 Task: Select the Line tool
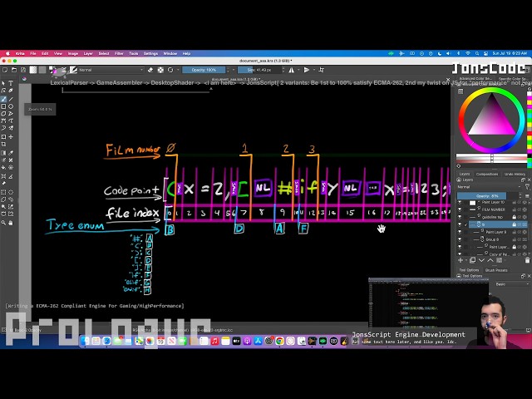coord(11,99)
